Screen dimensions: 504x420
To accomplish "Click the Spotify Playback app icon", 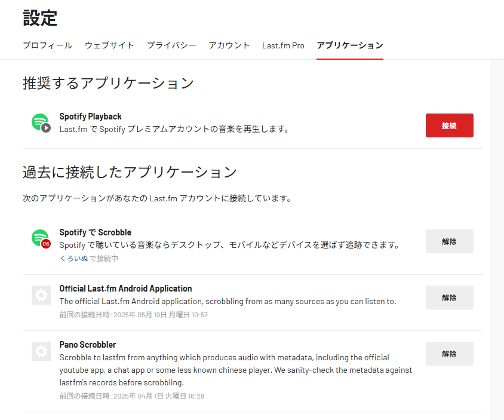I will coord(41,123).
